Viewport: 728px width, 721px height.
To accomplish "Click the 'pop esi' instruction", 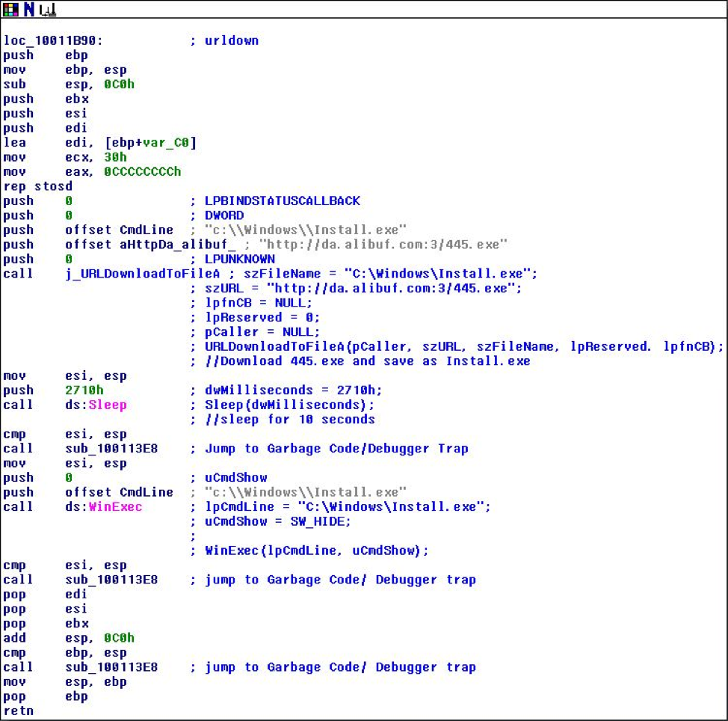I will click(x=45, y=609).
